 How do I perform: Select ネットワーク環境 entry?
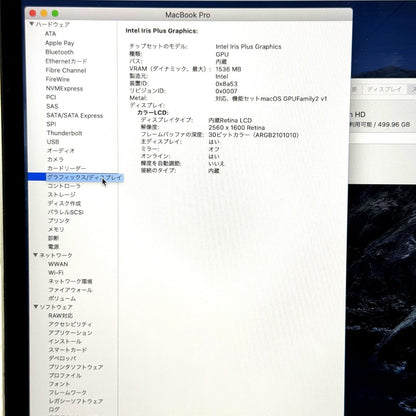[x=70, y=281]
